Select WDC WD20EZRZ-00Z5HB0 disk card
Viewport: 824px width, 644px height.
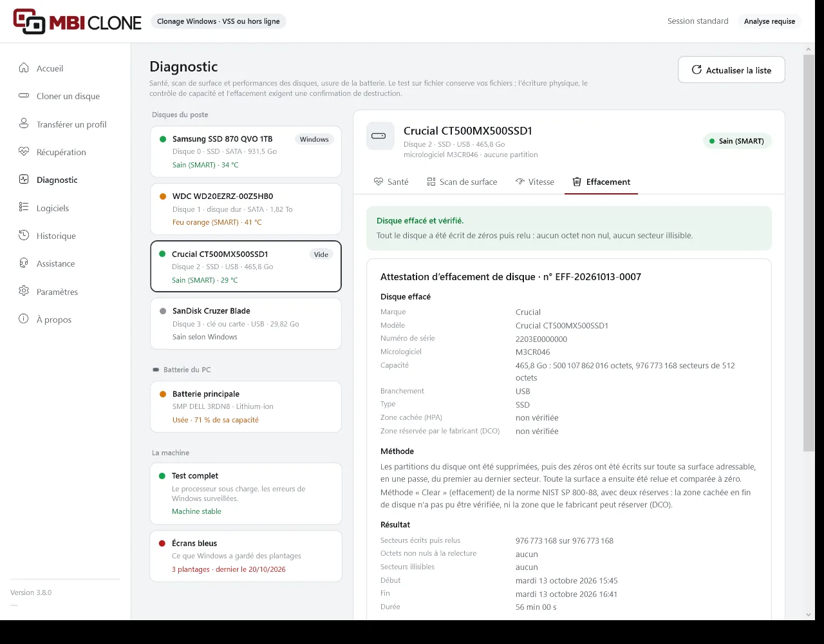coord(246,209)
